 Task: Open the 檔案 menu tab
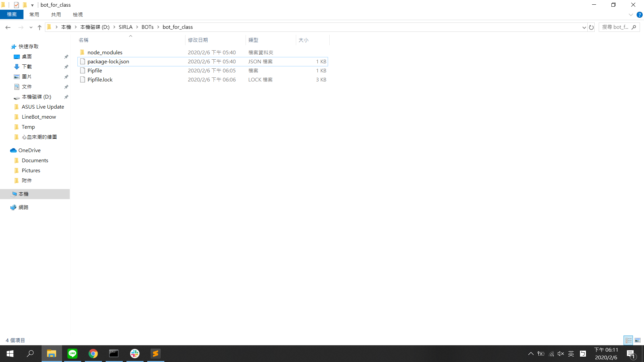click(x=12, y=14)
